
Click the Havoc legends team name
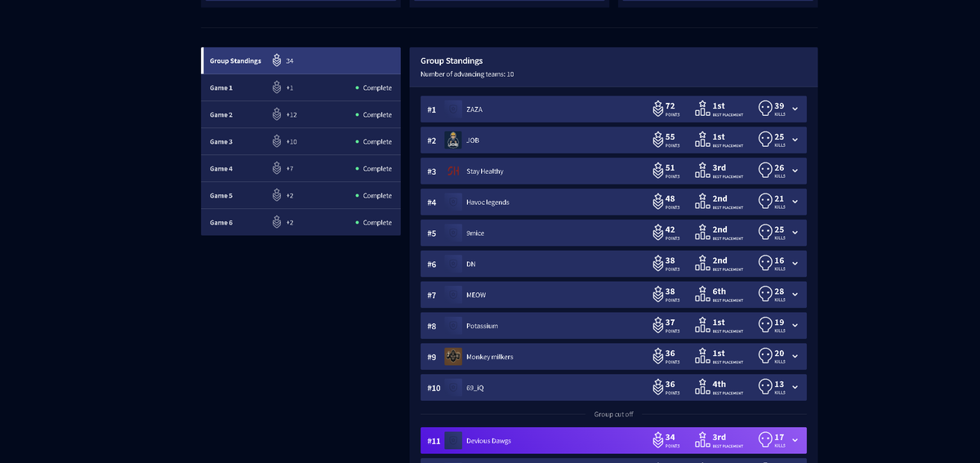point(488,203)
